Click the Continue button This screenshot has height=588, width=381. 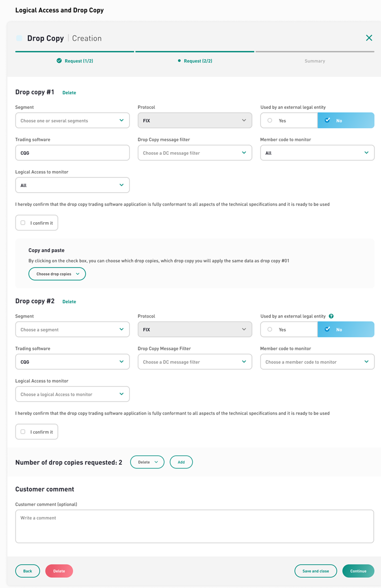[x=358, y=571]
